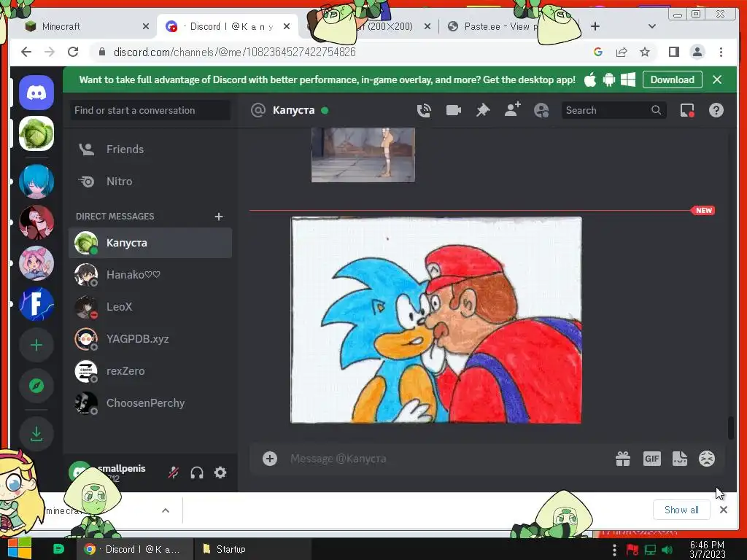Send a gift via the gift icon
Viewport: 747px width, 560px height.
click(623, 459)
